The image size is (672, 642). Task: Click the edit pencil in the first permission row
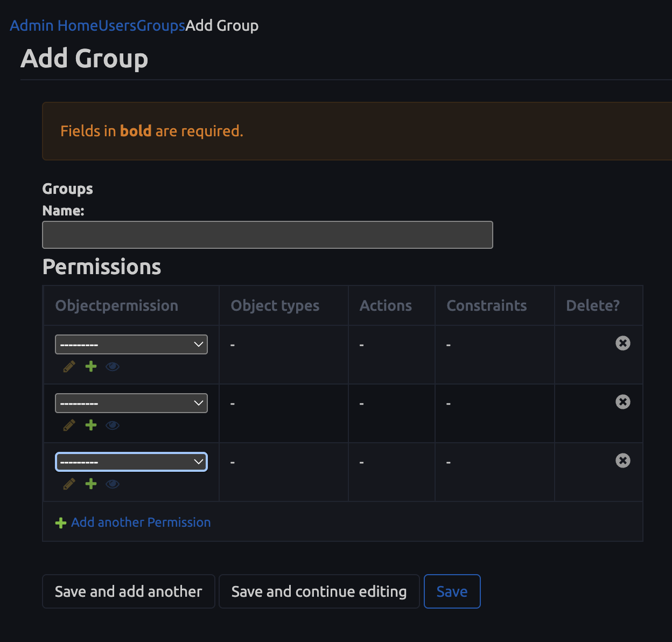pyautogui.click(x=68, y=366)
